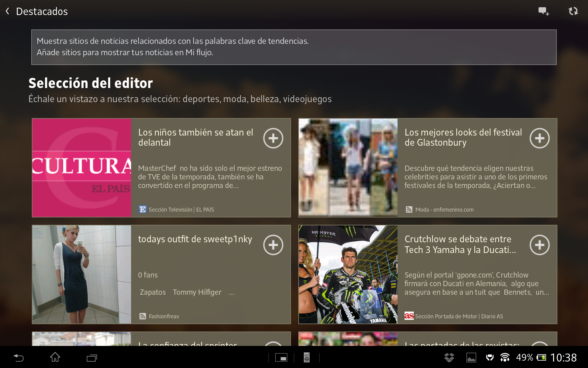Add sweetp1nky outfit feed
This screenshot has height=368, width=588.
[x=273, y=245]
